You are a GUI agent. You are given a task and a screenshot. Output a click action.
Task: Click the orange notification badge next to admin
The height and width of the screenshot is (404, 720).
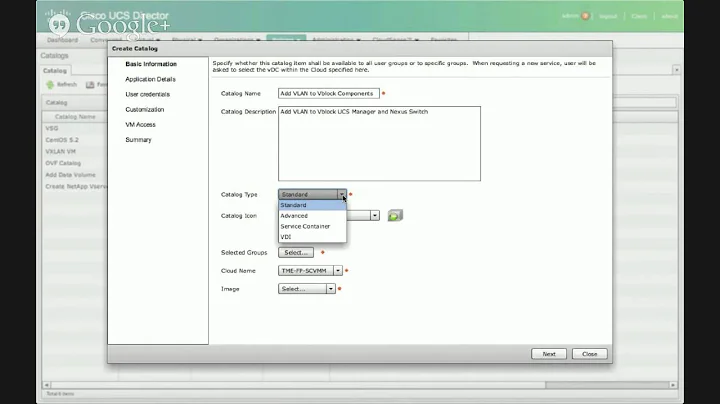click(585, 16)
